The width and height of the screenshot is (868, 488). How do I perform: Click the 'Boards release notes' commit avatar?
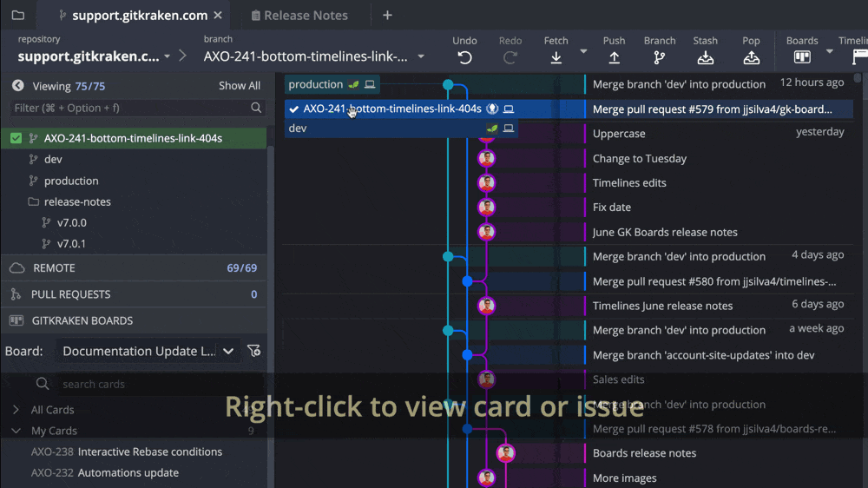505,453
